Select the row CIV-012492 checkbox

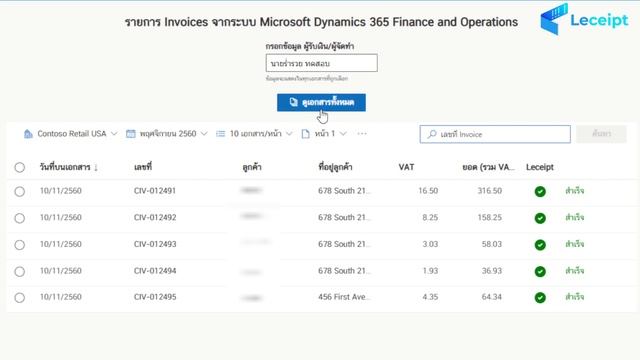coord(20,218)
